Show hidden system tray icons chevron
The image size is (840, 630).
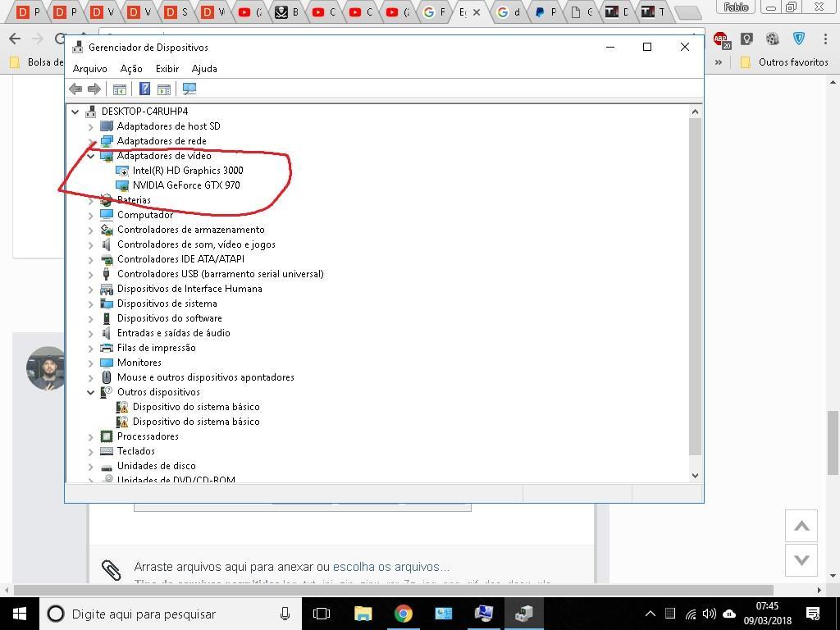click(650, 614)
